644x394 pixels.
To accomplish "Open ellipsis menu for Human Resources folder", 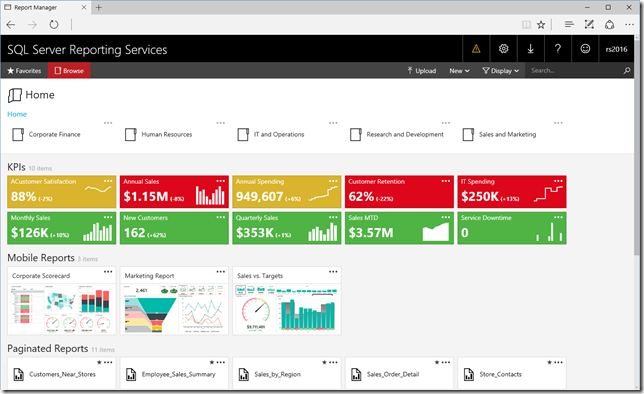I will [x=221, y=123].
